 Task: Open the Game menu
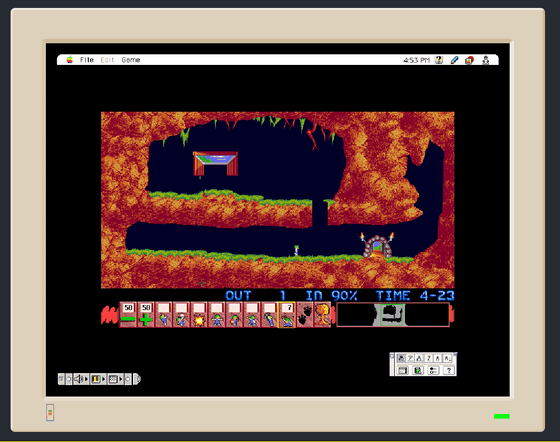[x=131, y=60]
